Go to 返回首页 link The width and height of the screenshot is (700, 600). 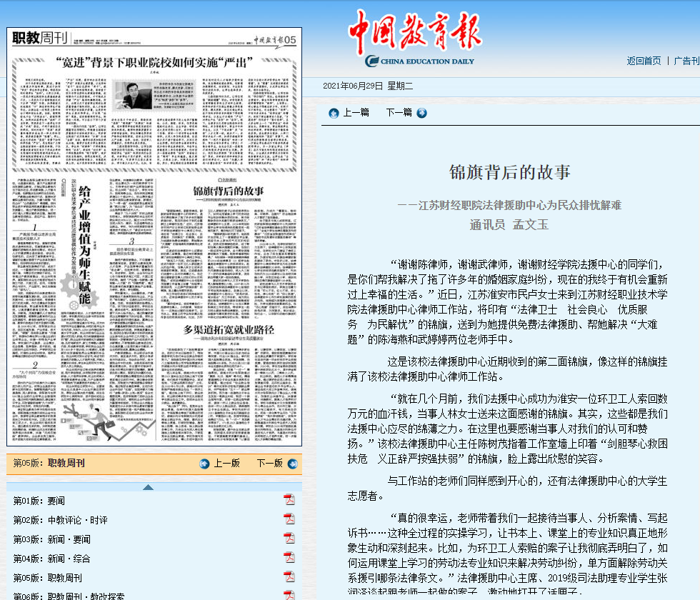click(644, 61)
